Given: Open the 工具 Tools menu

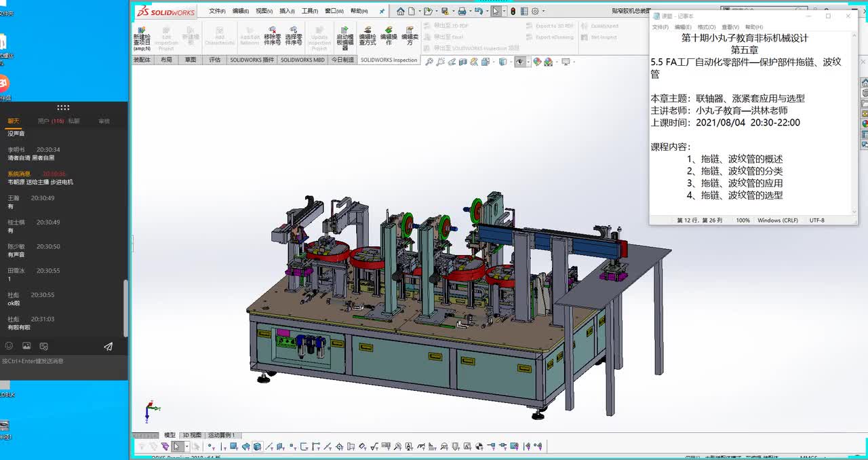Looking at the screenshot, I should pos(310,12).
